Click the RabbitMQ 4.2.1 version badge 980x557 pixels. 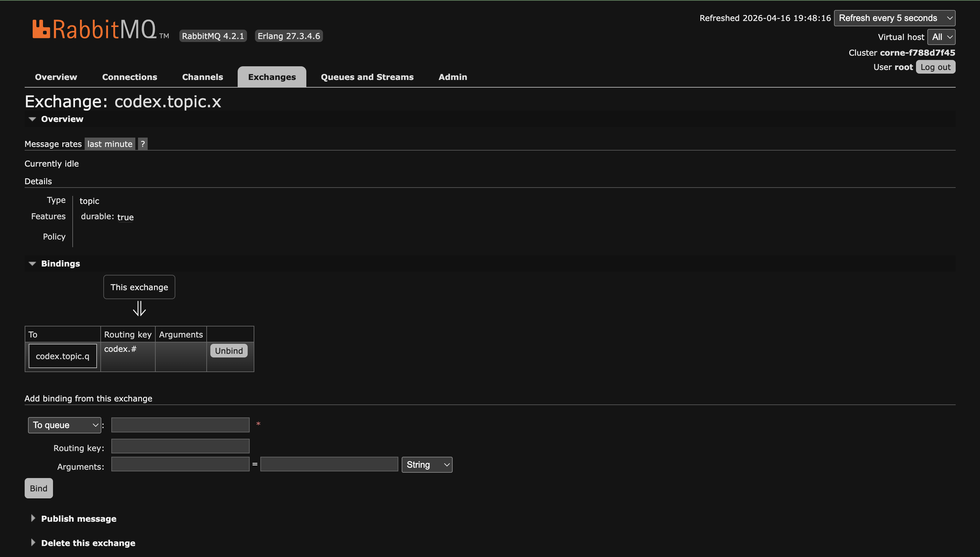tap(213, 36)
